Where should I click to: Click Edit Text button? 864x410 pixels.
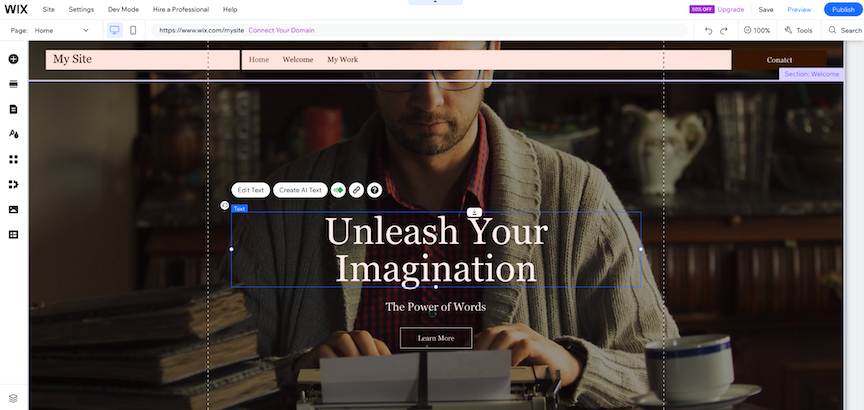[x=251, y=190]
